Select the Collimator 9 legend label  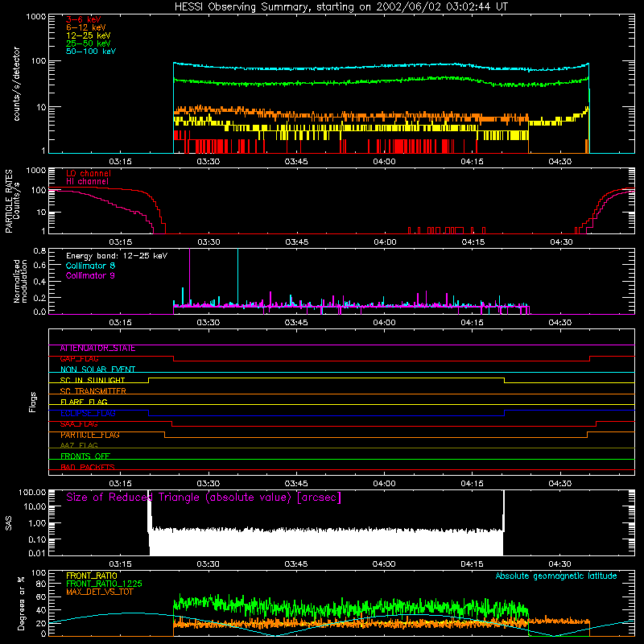(90, 275)
